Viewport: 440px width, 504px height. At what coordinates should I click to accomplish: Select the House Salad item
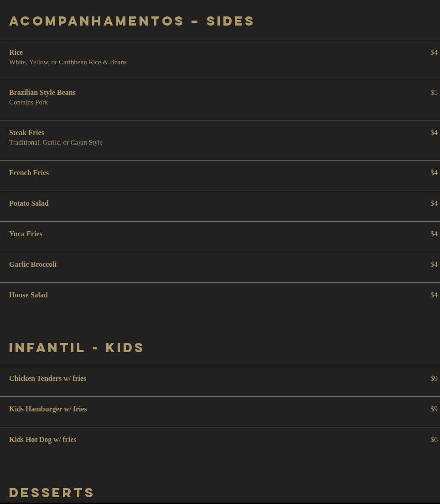pyautogui.click(x=28, y=295)
